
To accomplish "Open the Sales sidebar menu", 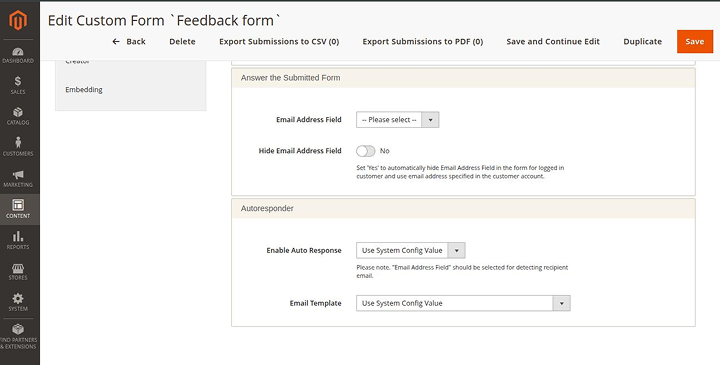I will click(18, 85).
